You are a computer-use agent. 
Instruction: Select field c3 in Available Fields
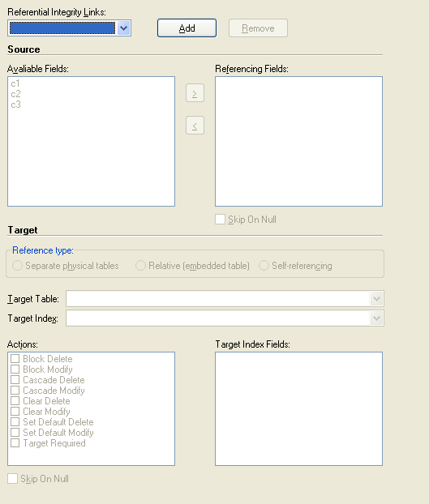[x=15, y=105]
